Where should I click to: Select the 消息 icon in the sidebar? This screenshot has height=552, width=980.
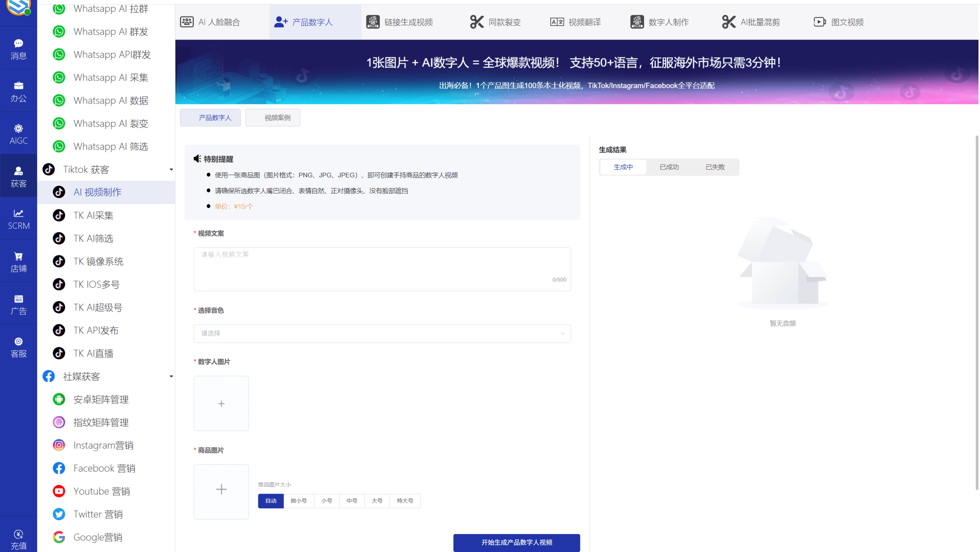tap(18, 48)
